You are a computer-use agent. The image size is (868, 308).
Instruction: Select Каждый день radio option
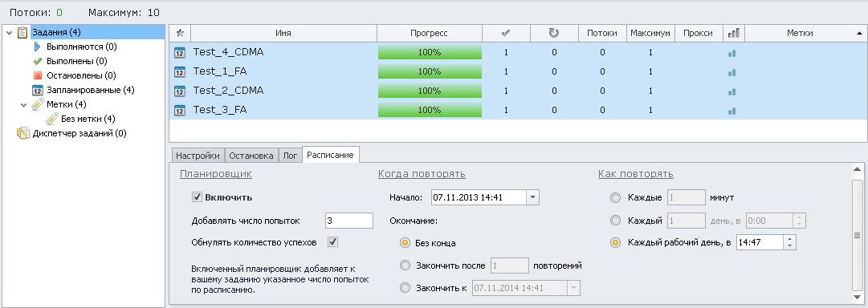(615, 220)
